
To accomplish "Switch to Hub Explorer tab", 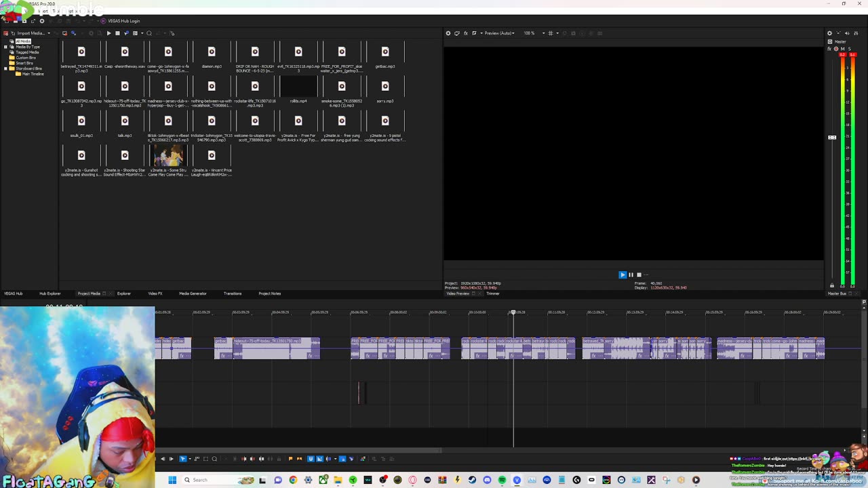I will [x=50, y=293].
